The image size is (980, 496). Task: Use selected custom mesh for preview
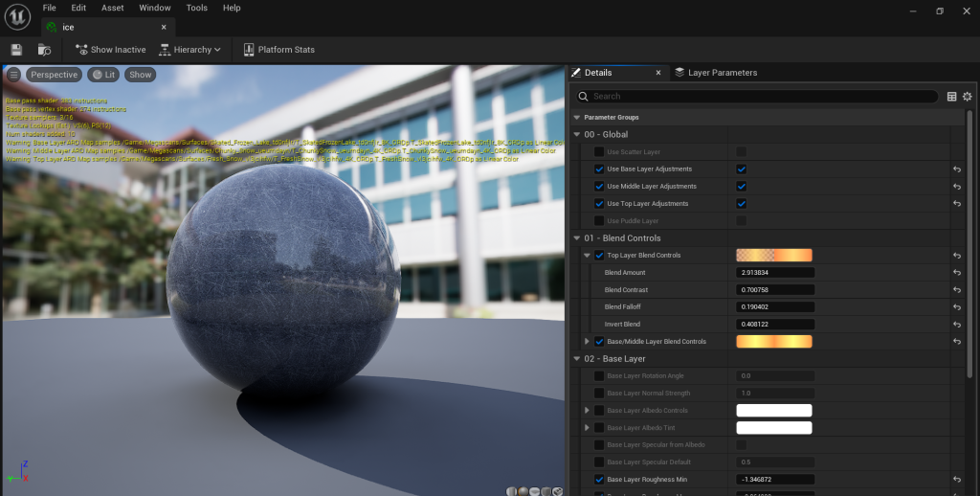point(558,491)
